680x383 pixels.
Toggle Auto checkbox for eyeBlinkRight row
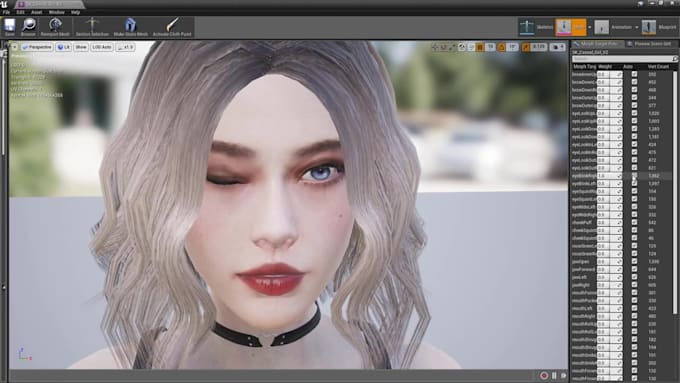pyautogui.click(x=634, y=176)
